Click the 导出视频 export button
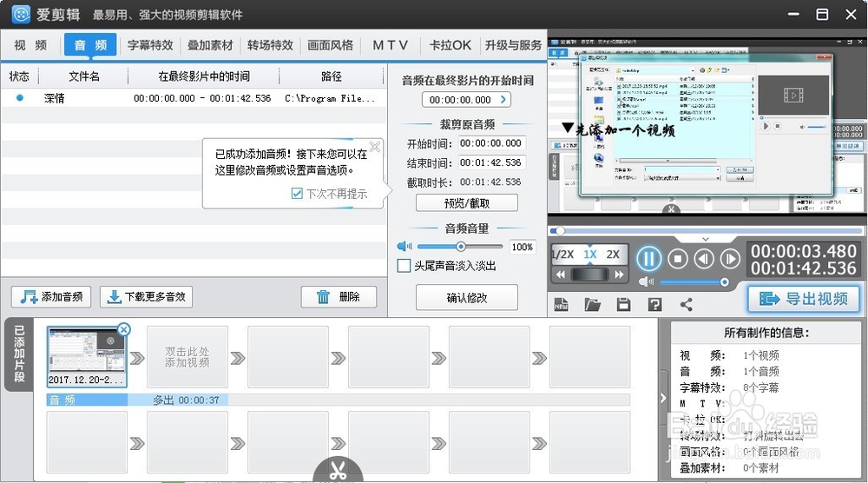Viewport: 868px width, 483px height. tap(805, 299)
